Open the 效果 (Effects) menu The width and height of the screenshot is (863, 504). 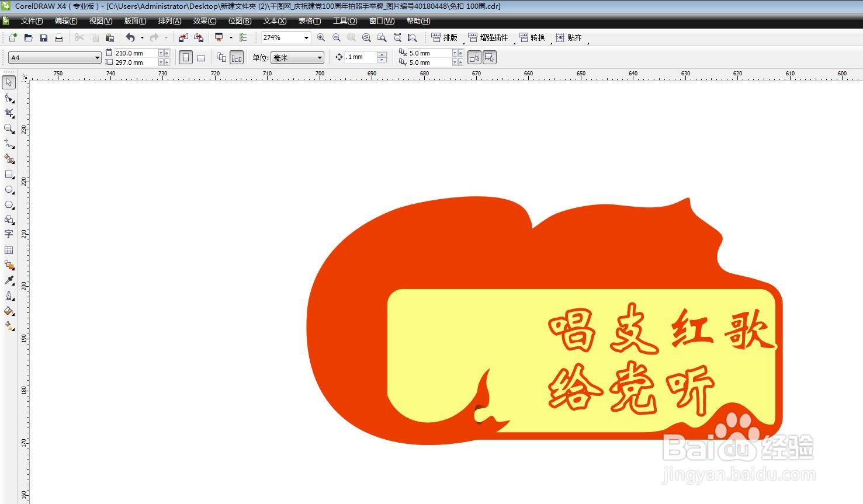[205, 21]
